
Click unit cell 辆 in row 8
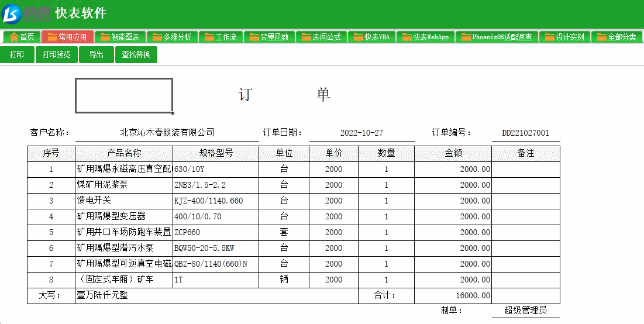[284, 280]
